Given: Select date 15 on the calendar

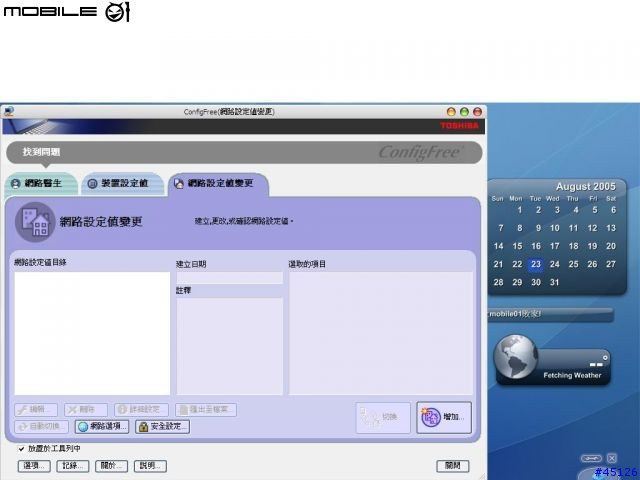Looking at the screenshot, I should pos(517,246).
